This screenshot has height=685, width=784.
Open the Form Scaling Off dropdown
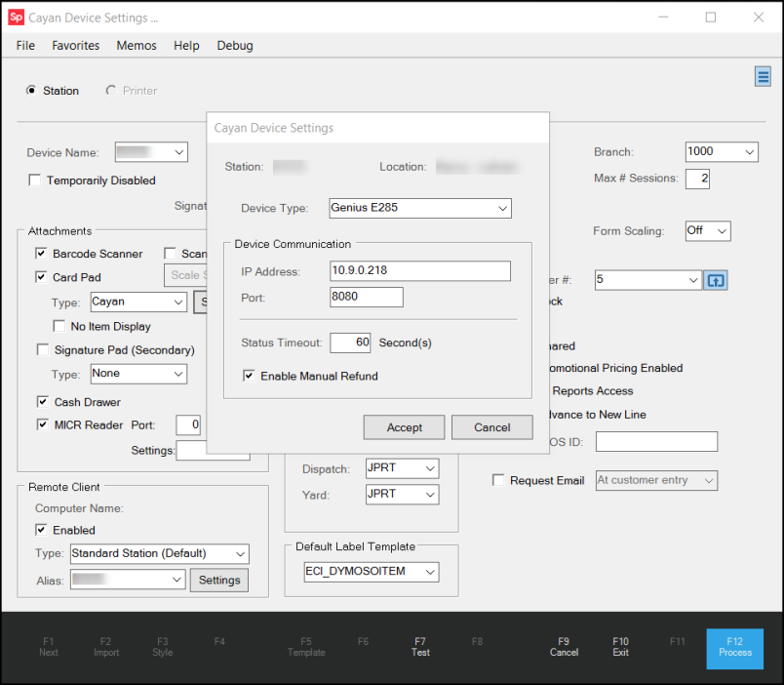[x=708, y=230]
